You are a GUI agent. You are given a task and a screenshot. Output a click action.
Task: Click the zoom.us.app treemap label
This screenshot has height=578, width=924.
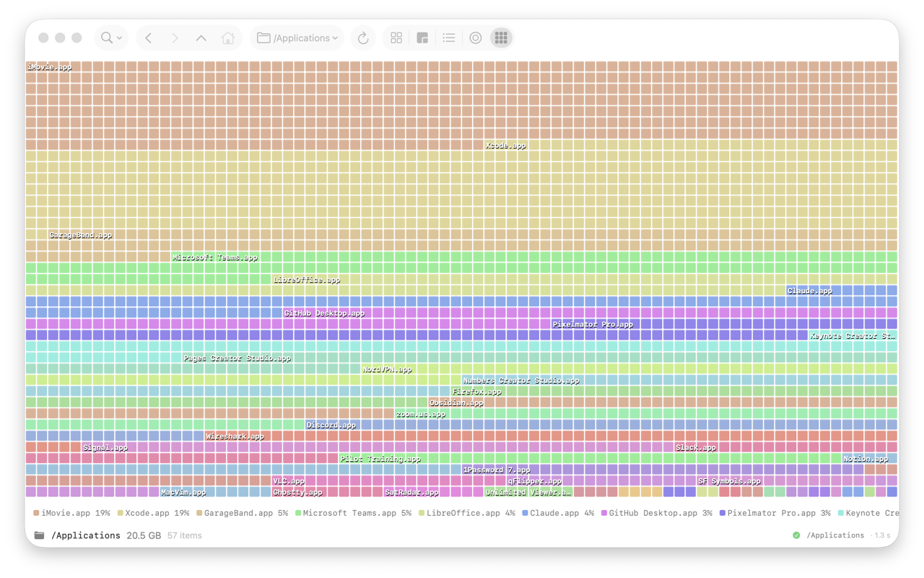pos(421,415)
